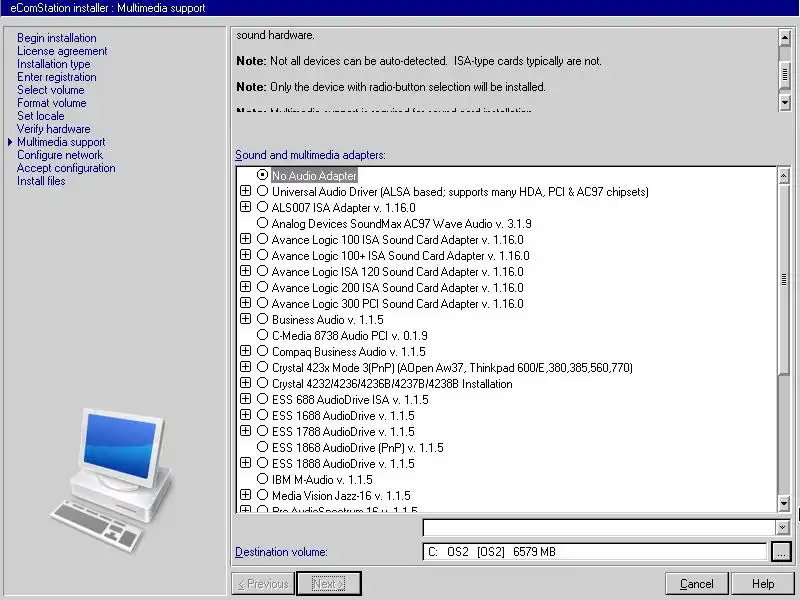Click the 'Sound and multimedia adapters' label
Viewport: 800px width, 600px height.
(310, 155)
